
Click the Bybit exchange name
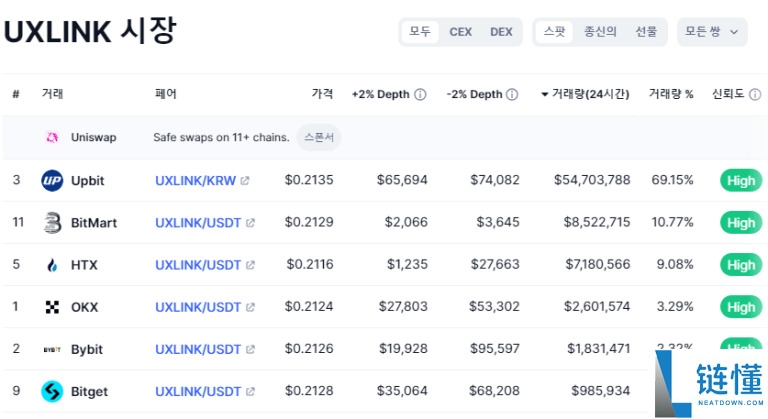(x=87, y=349)
